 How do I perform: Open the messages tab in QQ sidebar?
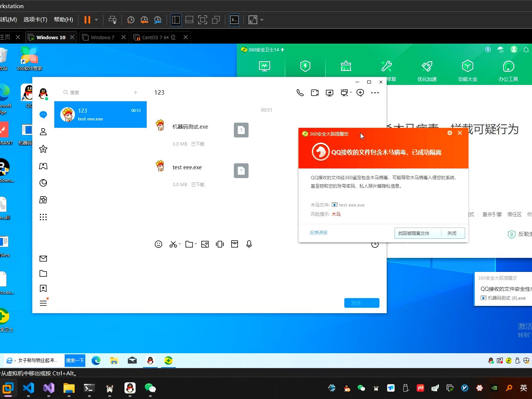tap(43, 115)
